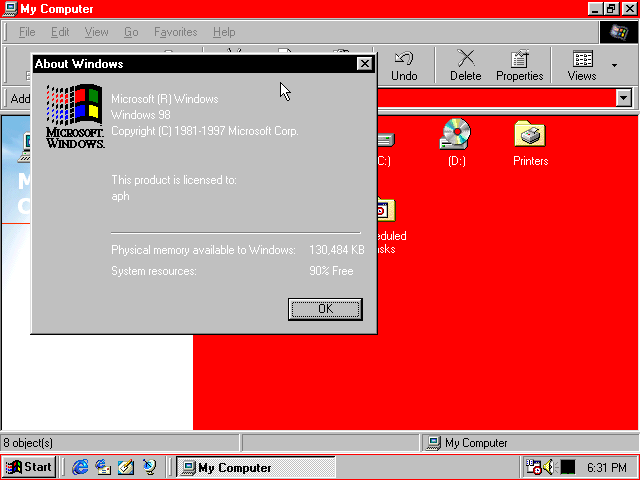640x480 pixels.
Task: Click the My Computer taskbar button
Action: coord(256,467)
